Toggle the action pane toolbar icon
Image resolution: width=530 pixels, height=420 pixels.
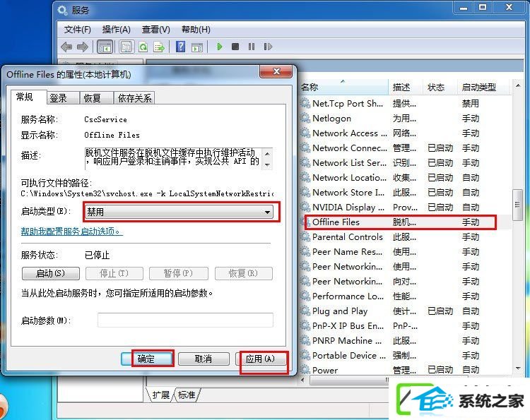point(197,47)
